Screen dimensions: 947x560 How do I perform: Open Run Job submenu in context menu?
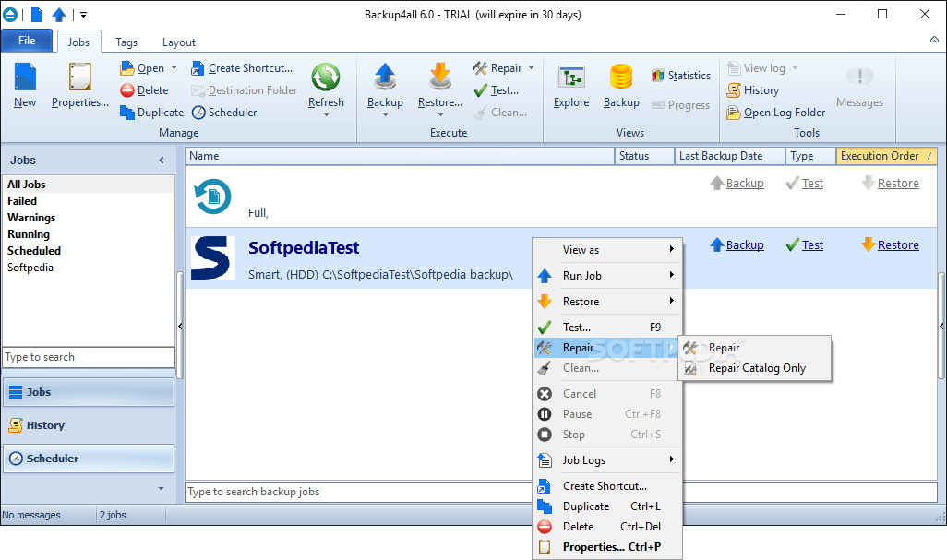(x=607, y=276)
